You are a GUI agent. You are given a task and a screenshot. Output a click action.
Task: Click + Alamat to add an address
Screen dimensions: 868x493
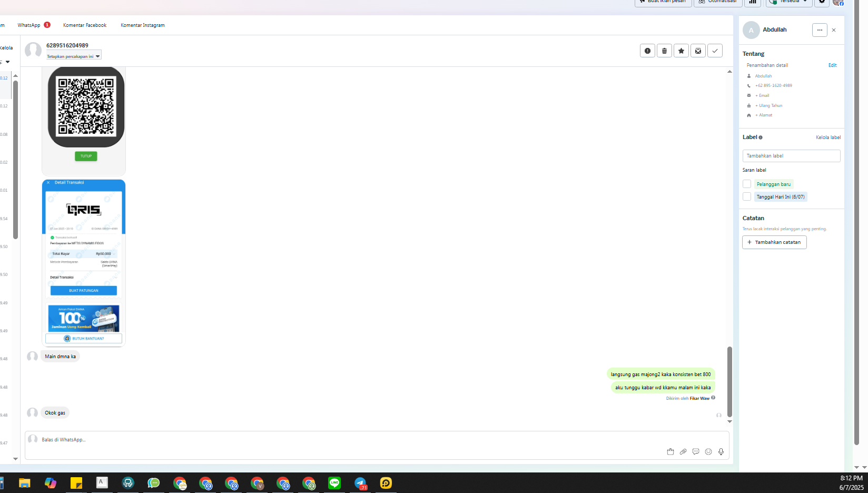764,115
